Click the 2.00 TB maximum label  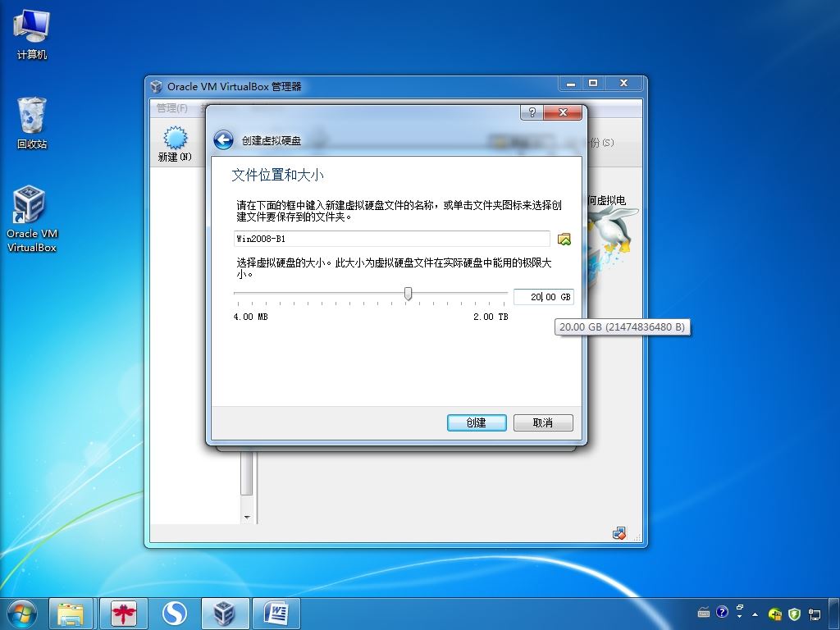point(491,317)
